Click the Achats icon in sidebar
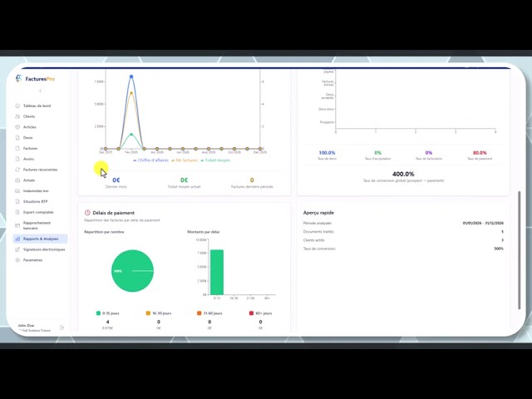The height and width of the screenshot is (399, 532). point(17,180)
